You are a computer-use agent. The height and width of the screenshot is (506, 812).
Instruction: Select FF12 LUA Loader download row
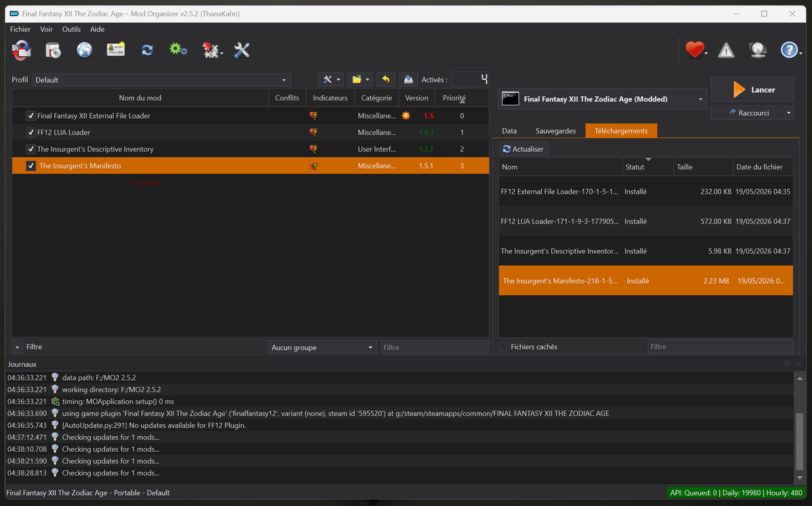click(646, 222)
